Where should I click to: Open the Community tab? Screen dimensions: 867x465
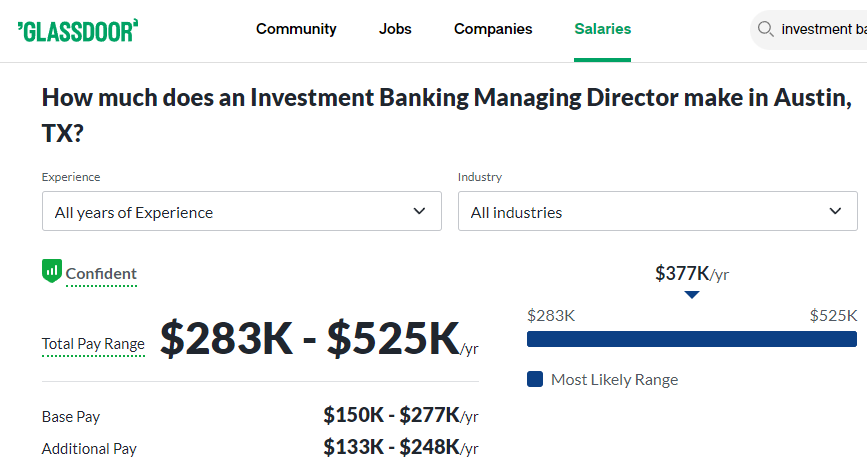click(x=296, y=29)
